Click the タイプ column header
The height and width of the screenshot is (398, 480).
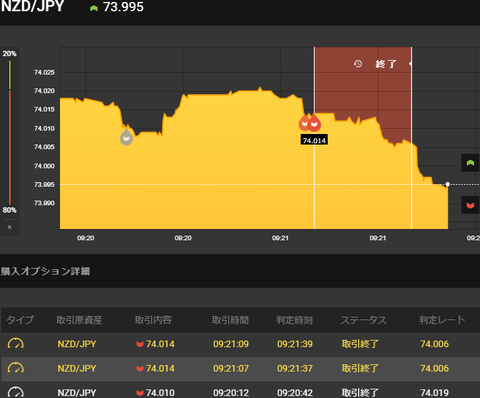[x=20, y=320]
